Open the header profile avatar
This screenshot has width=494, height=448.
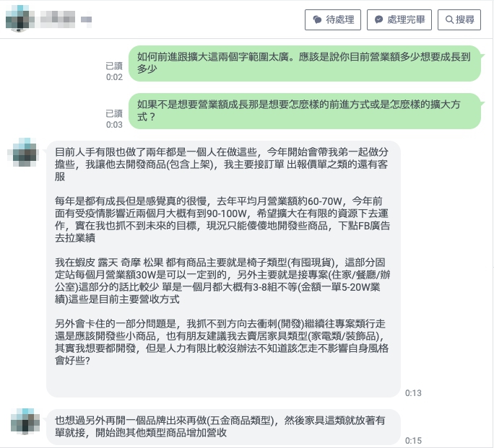(x=17, y=19)
